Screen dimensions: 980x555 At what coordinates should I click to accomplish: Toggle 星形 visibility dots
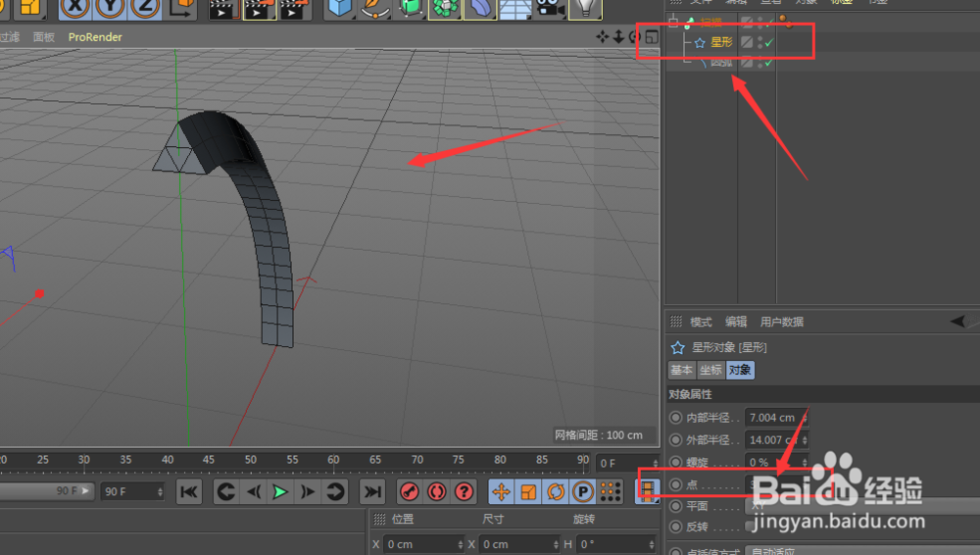click(x=760, y=42)
